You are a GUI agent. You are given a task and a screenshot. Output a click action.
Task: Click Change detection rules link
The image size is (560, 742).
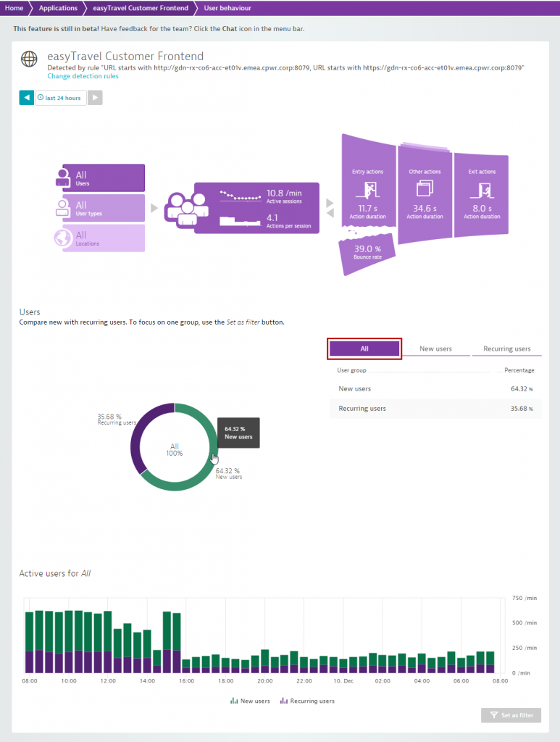[x=83, y=76]
